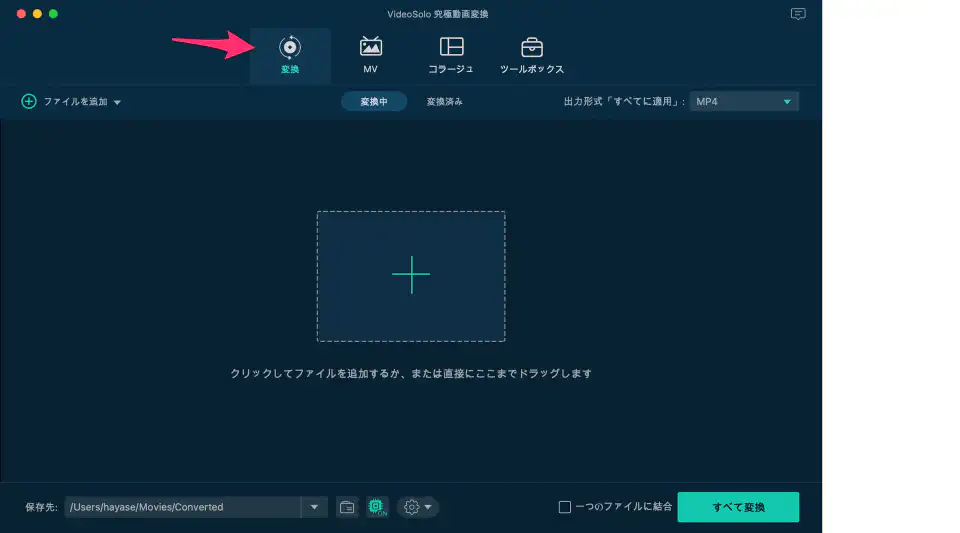Image resolution: width=960 pixels, height=533 pixels.
Task: Click the green plus add-file circle icon
Action: (29, 101)
